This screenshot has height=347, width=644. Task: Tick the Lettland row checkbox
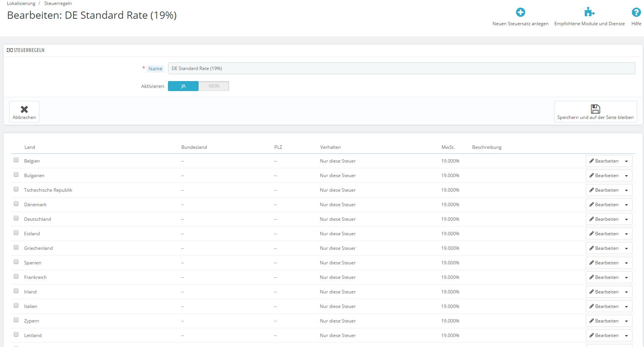click(16, 335)
